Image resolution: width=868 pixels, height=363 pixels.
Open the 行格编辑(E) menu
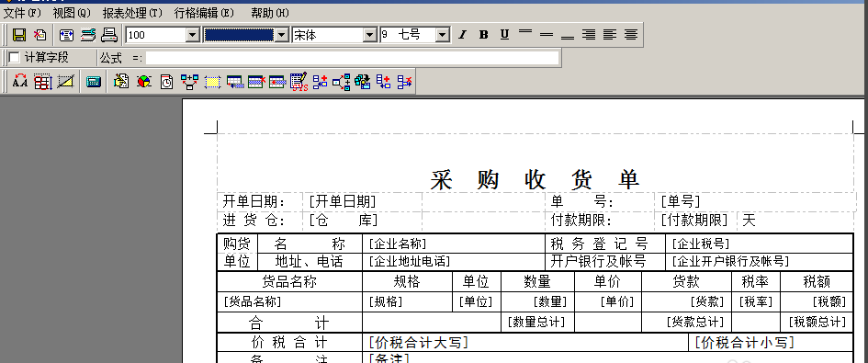[204, 13]
